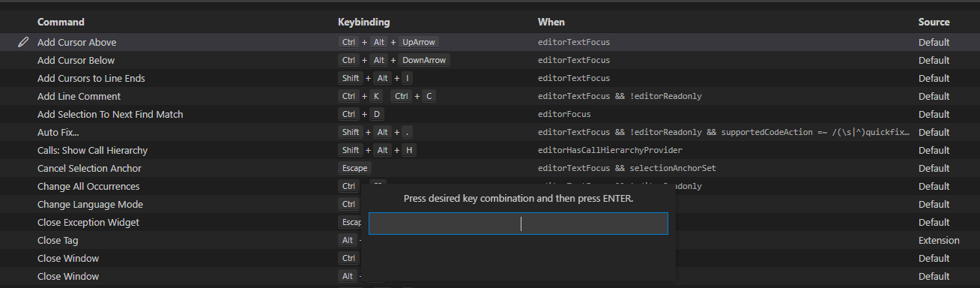The width and height of the screenshot is (980, 288).
Task: Select Add Selection To Next Find Match
Action: pyautogui.click(x=110, y=114)
